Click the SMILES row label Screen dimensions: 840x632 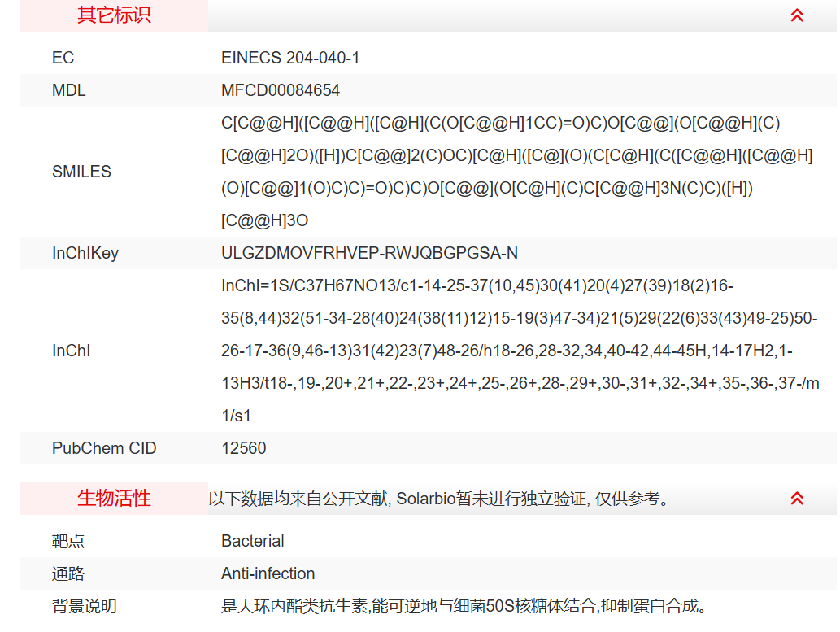tap(81, 172)
